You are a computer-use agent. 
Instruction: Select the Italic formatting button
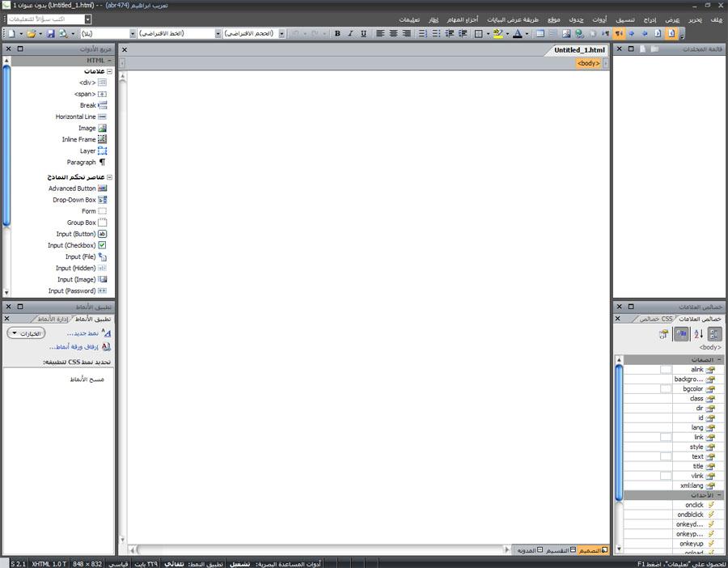point(350,34)
